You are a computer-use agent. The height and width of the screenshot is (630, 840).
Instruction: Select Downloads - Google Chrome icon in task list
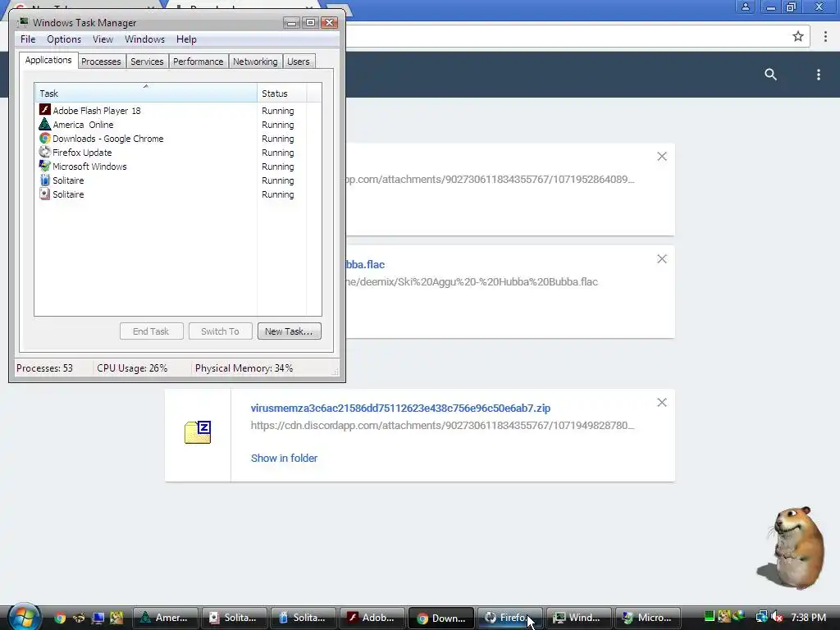click(45, 138)
